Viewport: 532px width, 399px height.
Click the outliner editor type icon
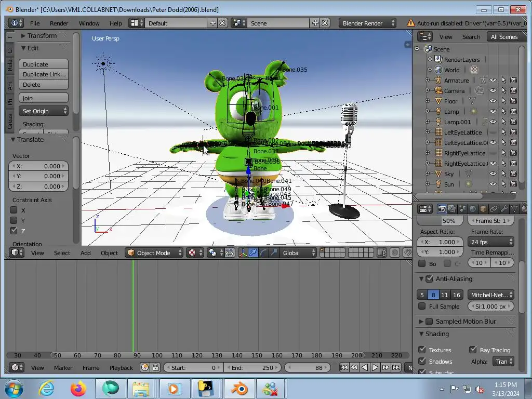(x=424, y=37)
